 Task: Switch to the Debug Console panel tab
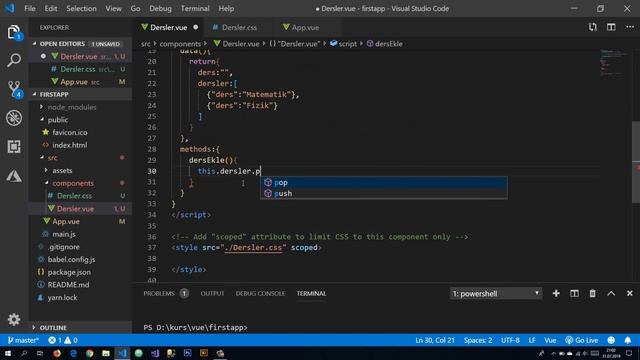coord(260,293)
